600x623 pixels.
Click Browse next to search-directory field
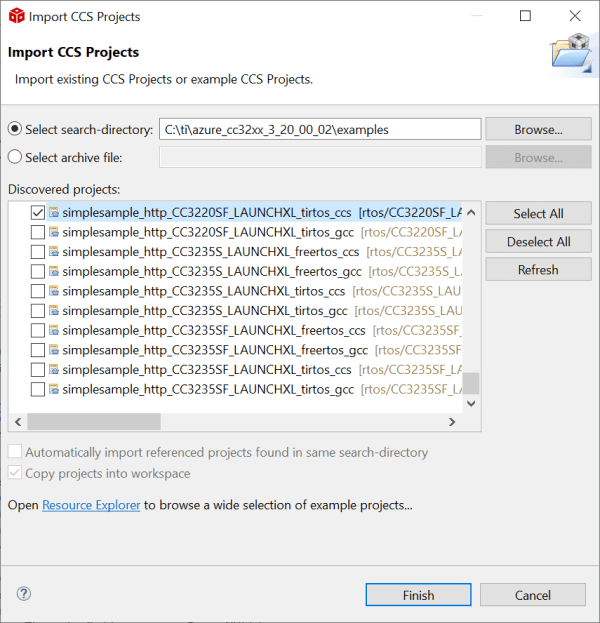(538, 129)
